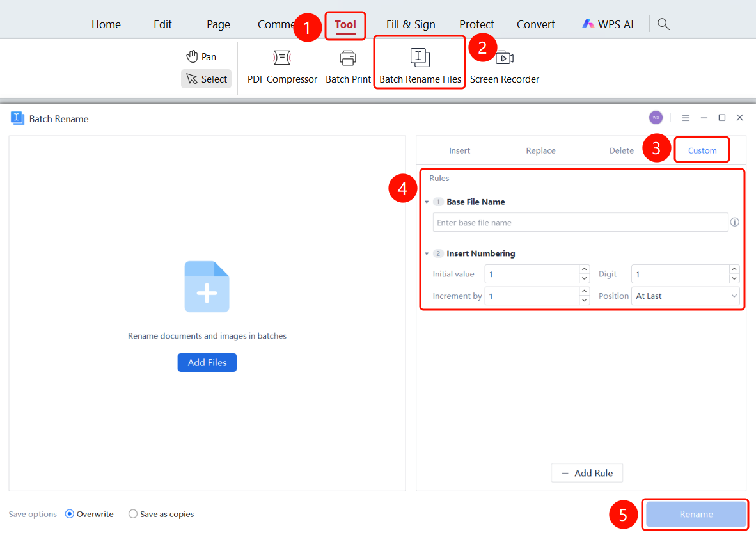The height and width of the screenshot is (535, 756).
Task: Click the Digit number field
Action: coord(681,274)
